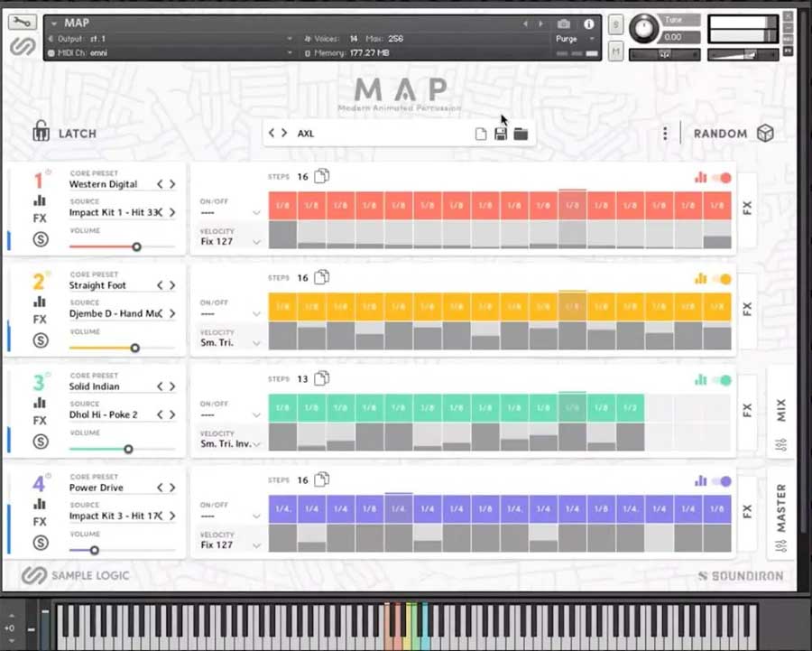The height and width of the screenshot is (651, 812).
Task: Click core 4 purple bar-graph icon
Action: click(x=701, y=480)
